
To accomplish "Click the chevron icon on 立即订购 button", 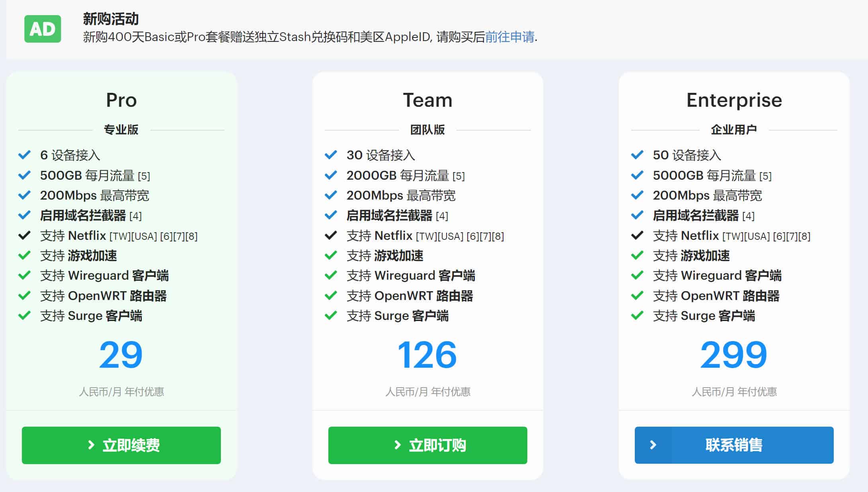I will tap(398, 445).
